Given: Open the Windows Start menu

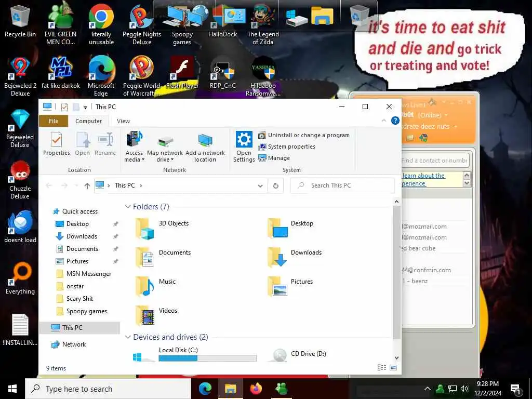Looking at the screenshot, I should [12, 389].
